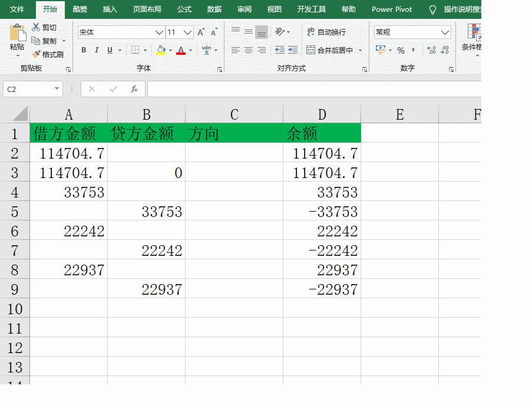
Task: Click the phonetic guide wén icon
Action: point(206,50)
